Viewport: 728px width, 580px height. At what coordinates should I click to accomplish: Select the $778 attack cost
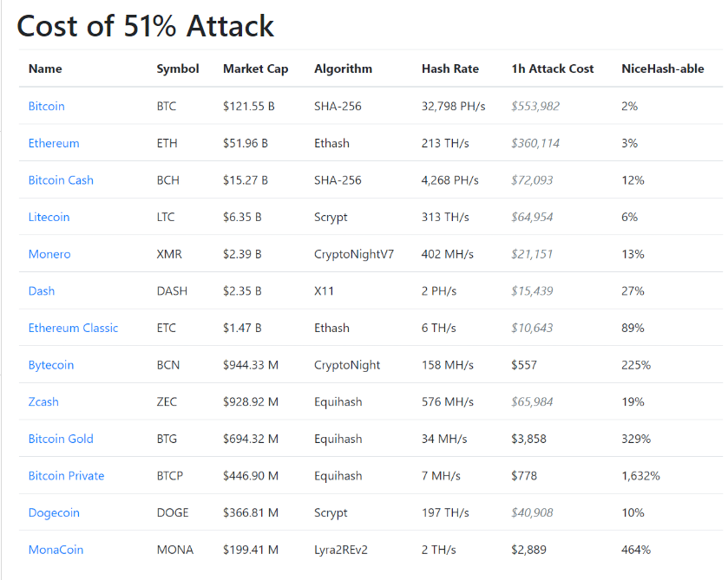(524, 476)
